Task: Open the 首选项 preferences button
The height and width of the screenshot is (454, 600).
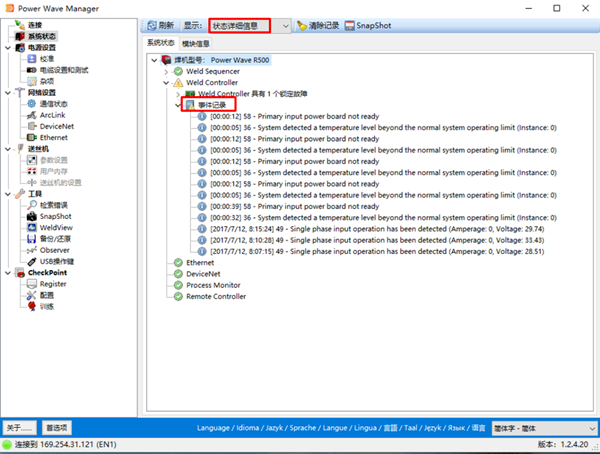Action: 57,428
